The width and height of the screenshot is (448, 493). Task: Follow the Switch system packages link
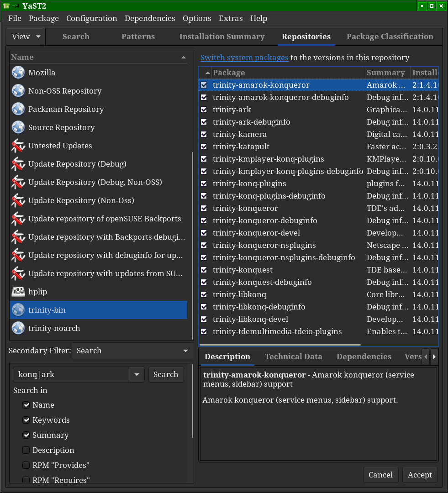244,58
